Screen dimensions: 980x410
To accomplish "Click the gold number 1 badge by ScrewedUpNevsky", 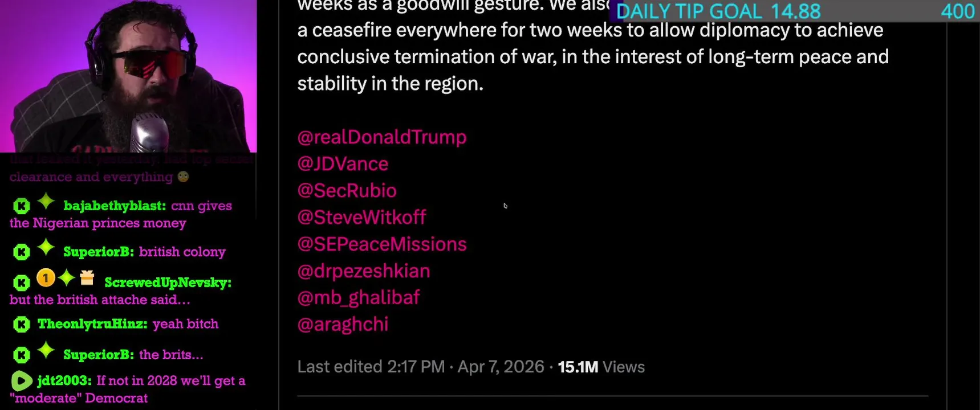I will 46,278.
